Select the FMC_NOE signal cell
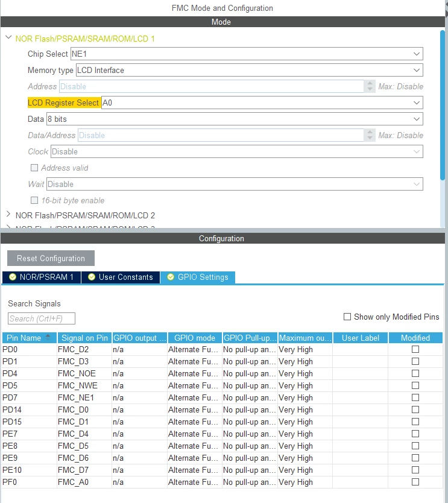Image resolution: width=448 pixels, height=503 pixels. click(84, 373)
